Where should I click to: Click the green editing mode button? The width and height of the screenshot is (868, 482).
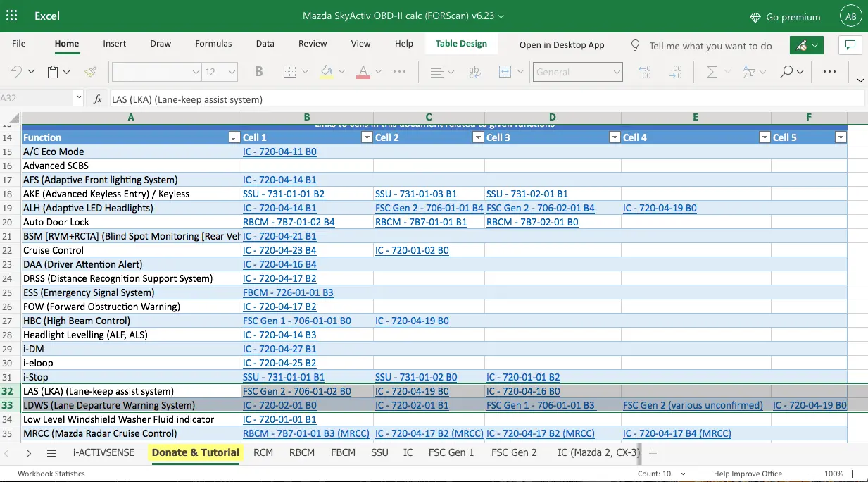pos(807,45)
